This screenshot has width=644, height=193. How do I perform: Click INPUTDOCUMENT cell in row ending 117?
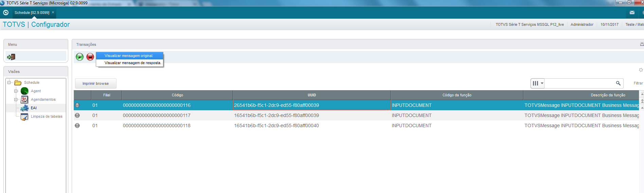pyautogui.click(x=457, y=115)
